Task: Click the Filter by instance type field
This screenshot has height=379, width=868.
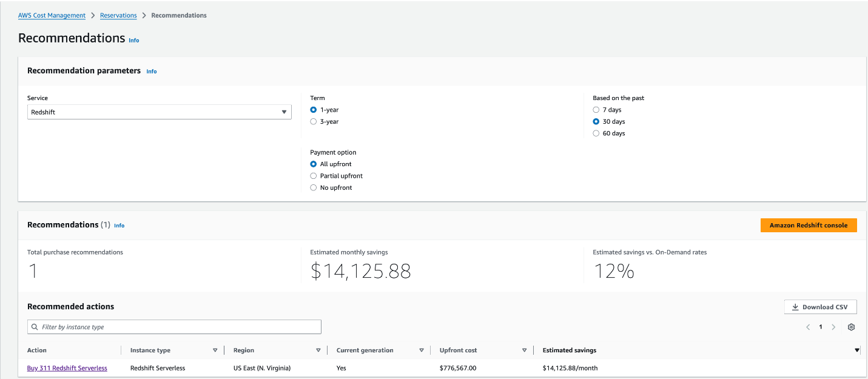Action: point(174,327)
